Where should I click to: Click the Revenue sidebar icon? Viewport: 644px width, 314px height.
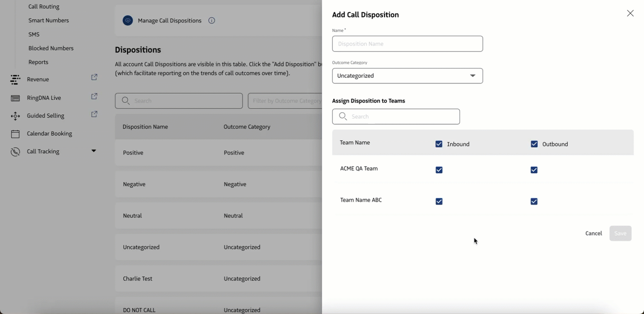coord(15,80)
